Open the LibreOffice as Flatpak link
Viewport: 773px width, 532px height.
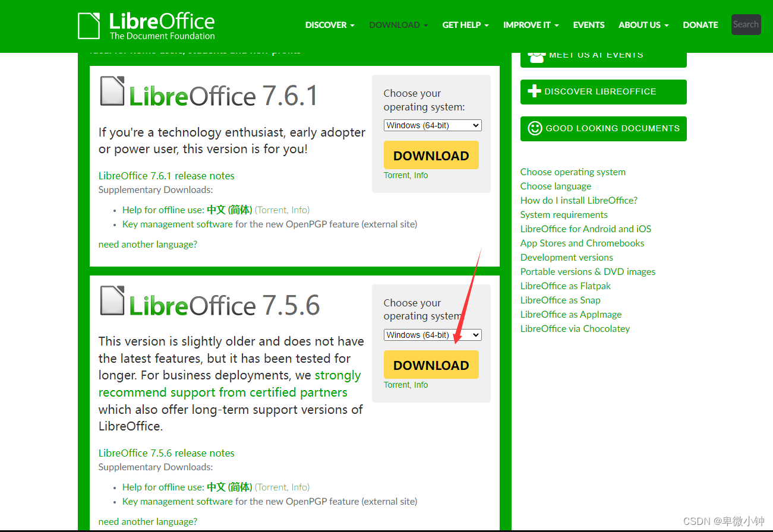(566, 286)
